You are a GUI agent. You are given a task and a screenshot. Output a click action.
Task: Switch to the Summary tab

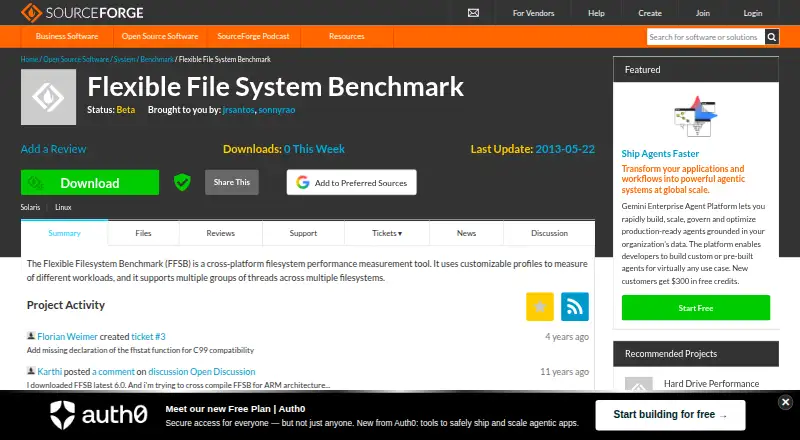tap(64, 233)
